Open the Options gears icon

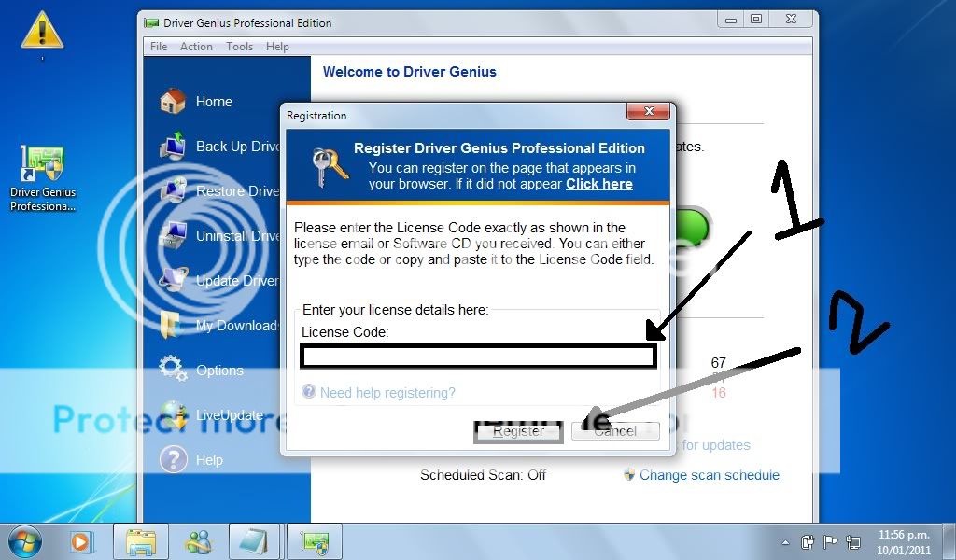pyautogui.click(x=173, y=370)
